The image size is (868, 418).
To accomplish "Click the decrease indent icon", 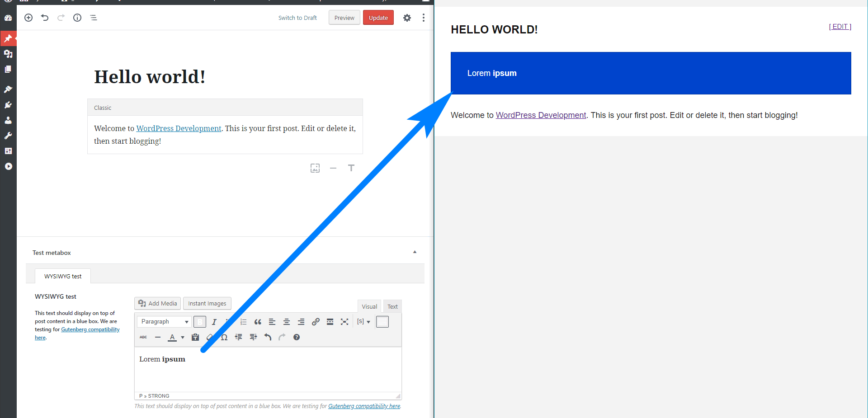I will (x=239, y=337).
